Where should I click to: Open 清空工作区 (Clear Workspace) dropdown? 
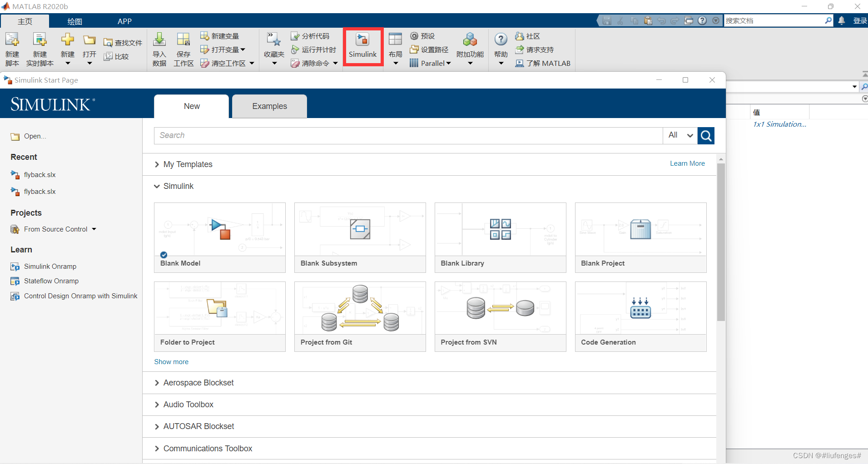pyautogui.click(x=227, y=63)
